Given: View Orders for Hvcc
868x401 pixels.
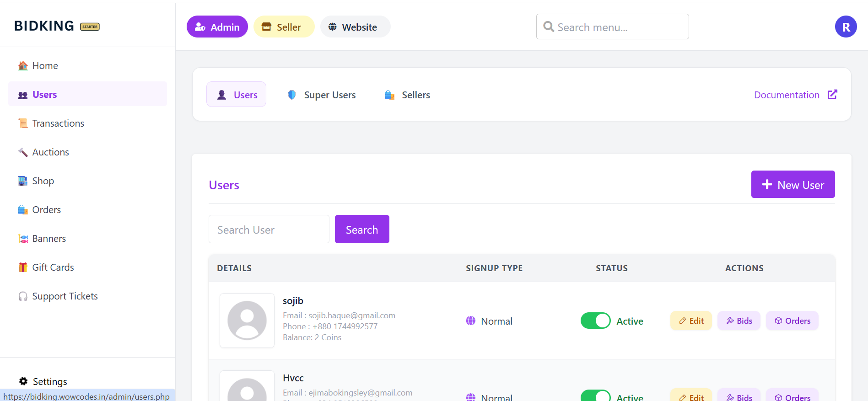Looking at the screenshot, I should [x=793, y=395].
